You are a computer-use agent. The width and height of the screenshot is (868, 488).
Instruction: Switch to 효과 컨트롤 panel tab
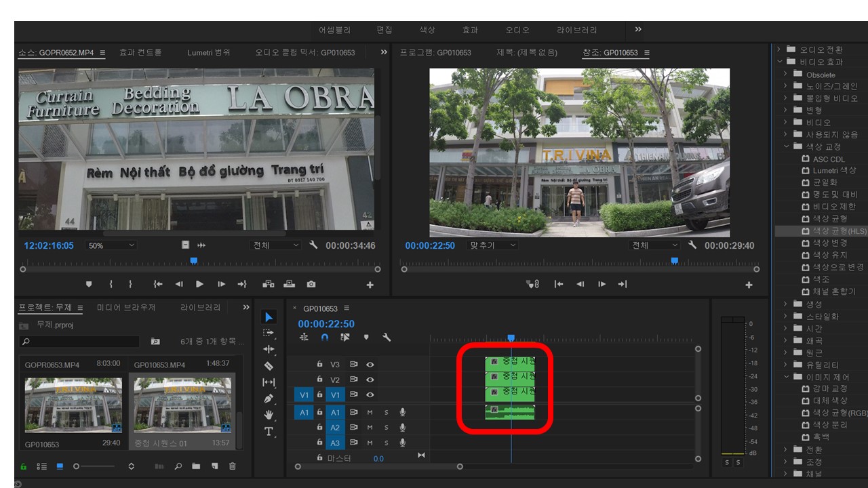click(x=140, y=52)
